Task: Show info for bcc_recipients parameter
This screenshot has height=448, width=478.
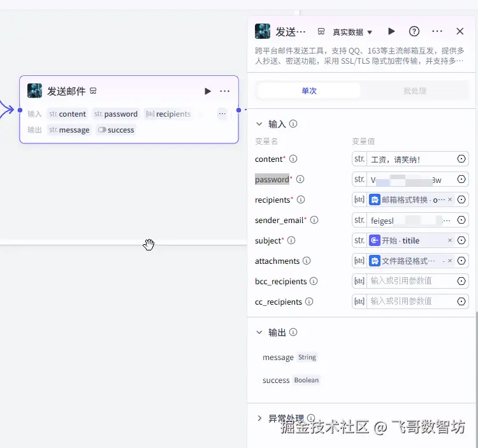Action: click(314, 281)
